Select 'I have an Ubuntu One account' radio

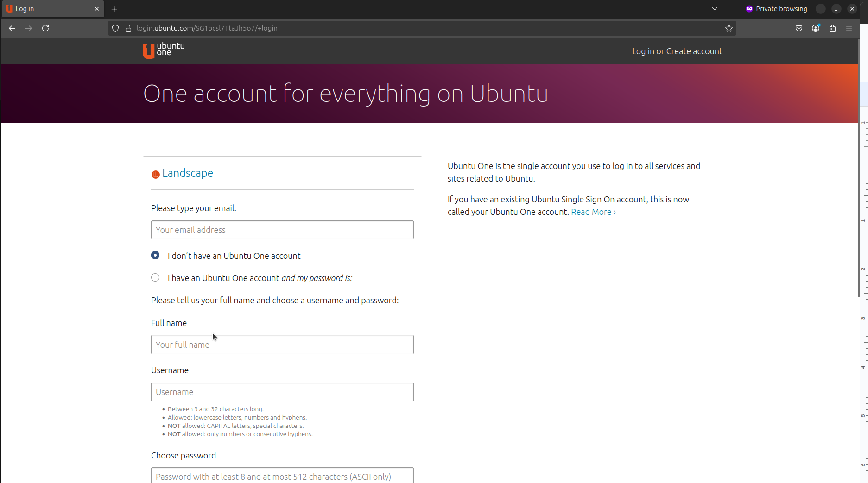coord(155,277)
